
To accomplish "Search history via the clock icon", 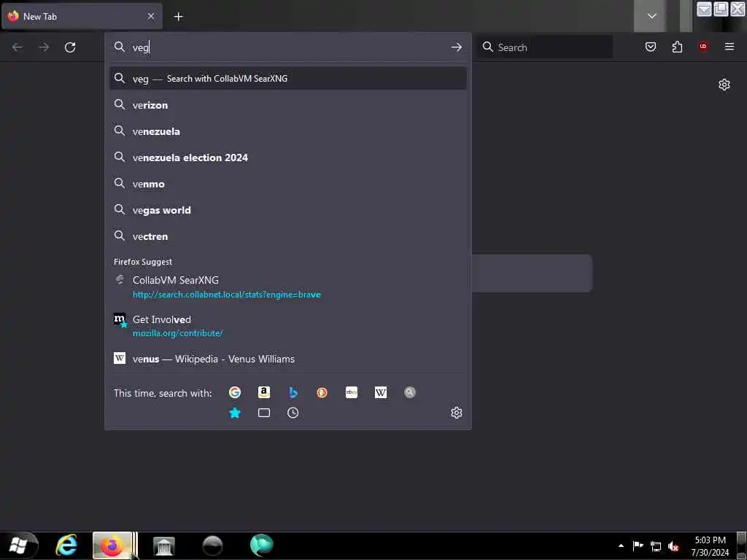I will [293, 413].
